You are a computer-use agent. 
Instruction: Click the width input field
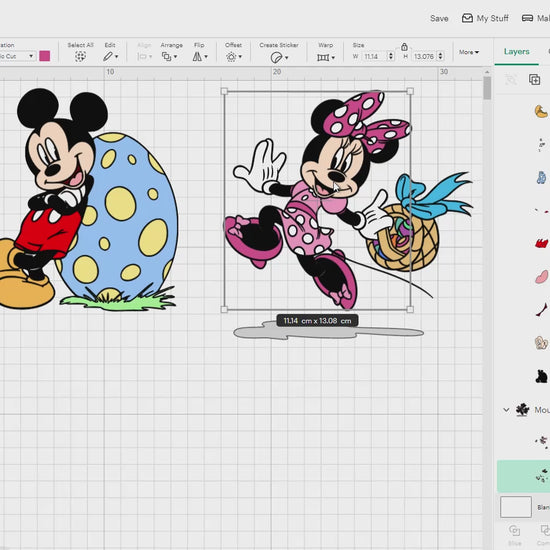(x=375, y=56)
